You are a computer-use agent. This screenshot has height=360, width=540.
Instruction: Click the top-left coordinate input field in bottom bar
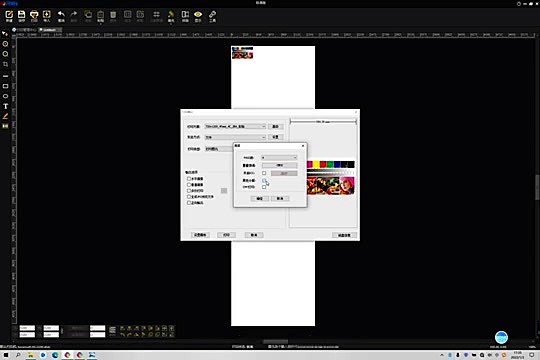(x=27, y=328)
